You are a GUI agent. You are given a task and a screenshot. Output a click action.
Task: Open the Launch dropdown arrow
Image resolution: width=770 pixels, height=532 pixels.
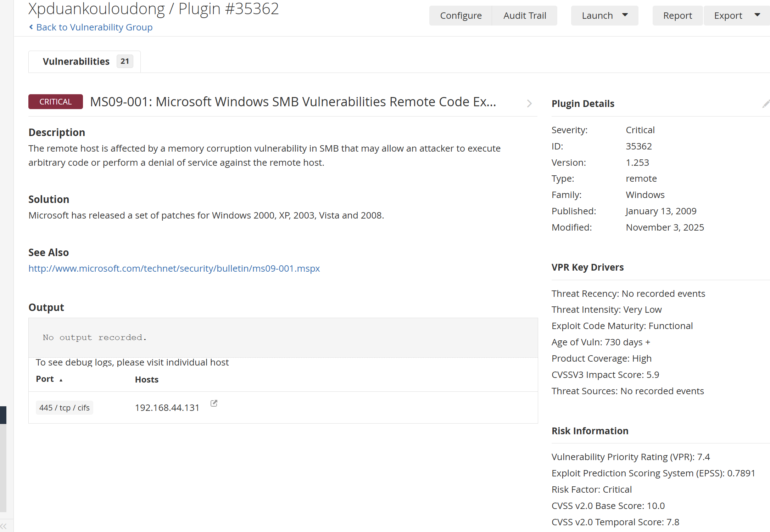[625, 15]
